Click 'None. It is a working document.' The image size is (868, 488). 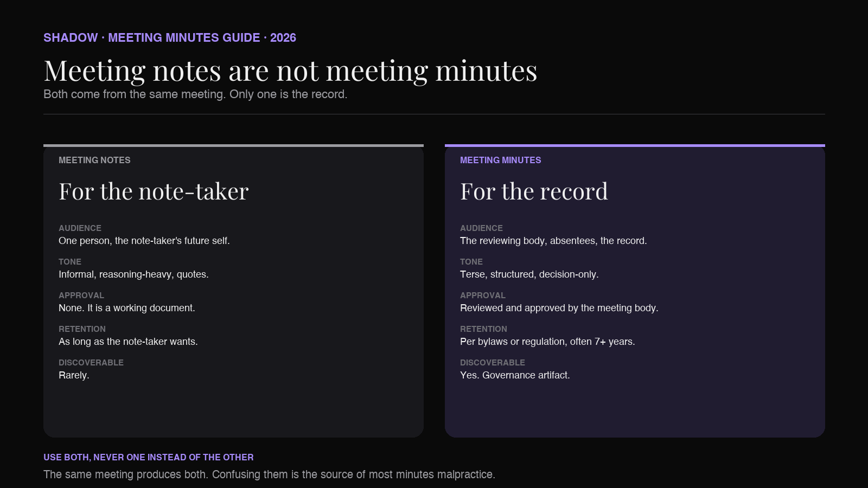tap(127, 308)
